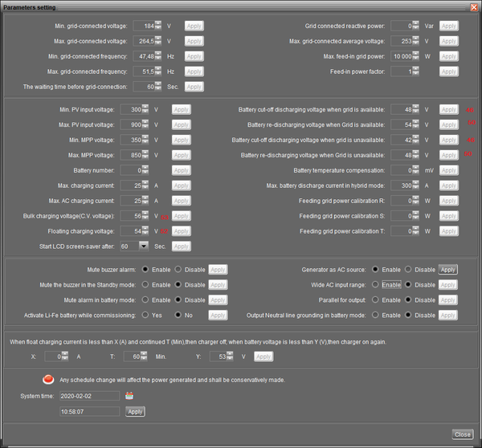This screenshot has width=482, height=448.
Task: Click the system time field showing 10:58:07
Action: 89,411
